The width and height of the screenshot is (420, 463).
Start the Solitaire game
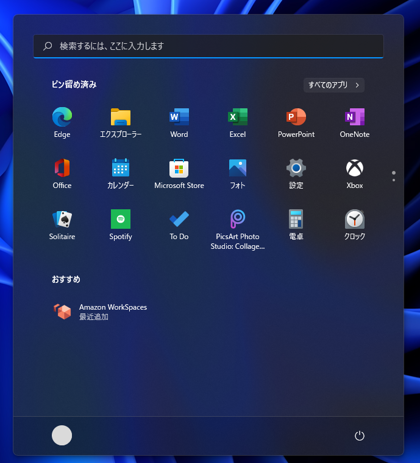tap(62, 225)
